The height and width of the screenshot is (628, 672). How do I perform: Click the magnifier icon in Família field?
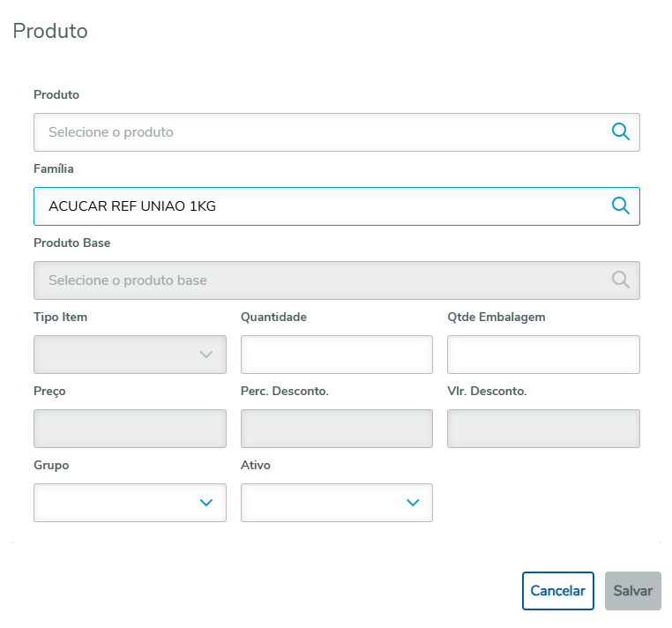click(x=621, y=206)
